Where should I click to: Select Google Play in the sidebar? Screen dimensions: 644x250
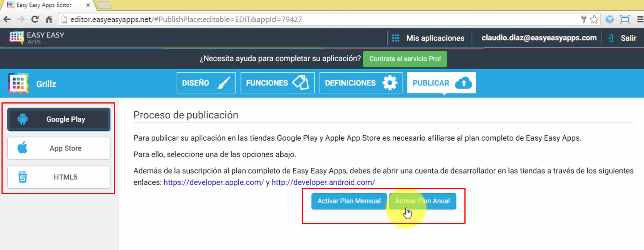click(x=59, y=119)
